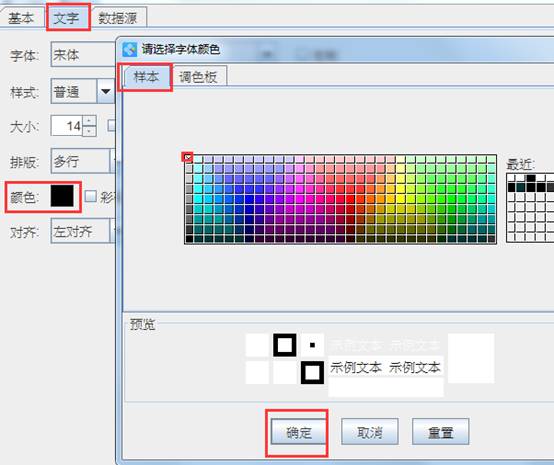Click the 确定 confirm button
554x465 pixels.
click(x=299, y=432)
